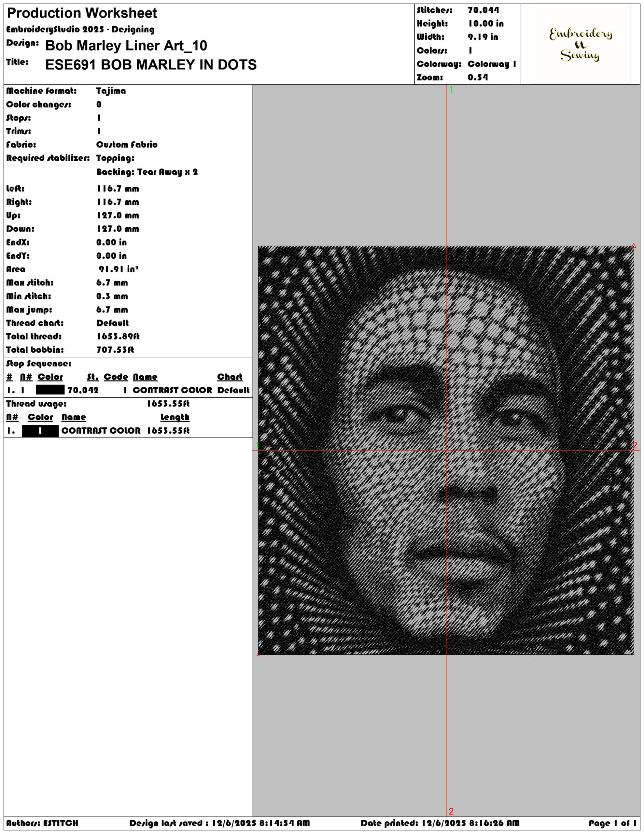This screenshot has width=644, height=834.
Task: Click the machine format value Tajima
Action: (x=111, y=91)
